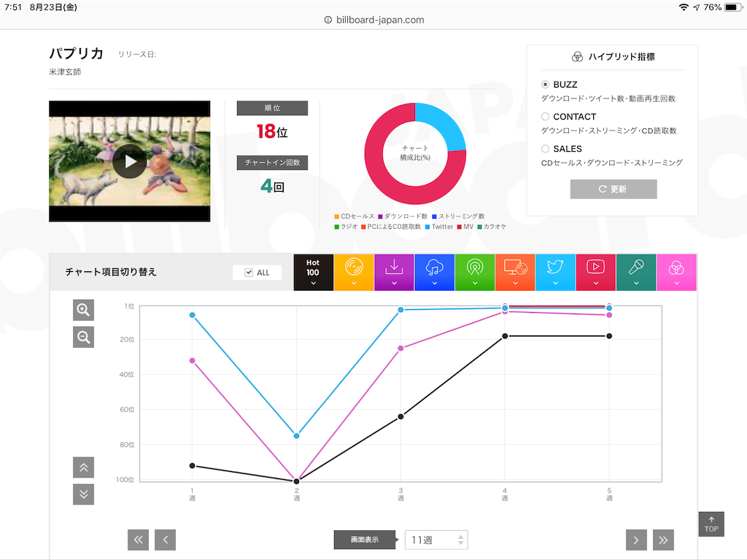Toggle the orange CD sales chart icon
747x560 pixels.
[x=354, y=273]
